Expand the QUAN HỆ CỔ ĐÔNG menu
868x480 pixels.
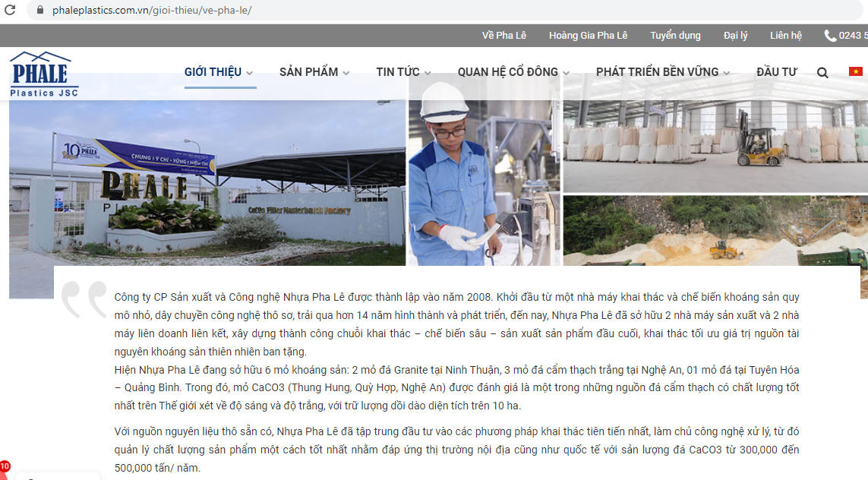(513, 72)
